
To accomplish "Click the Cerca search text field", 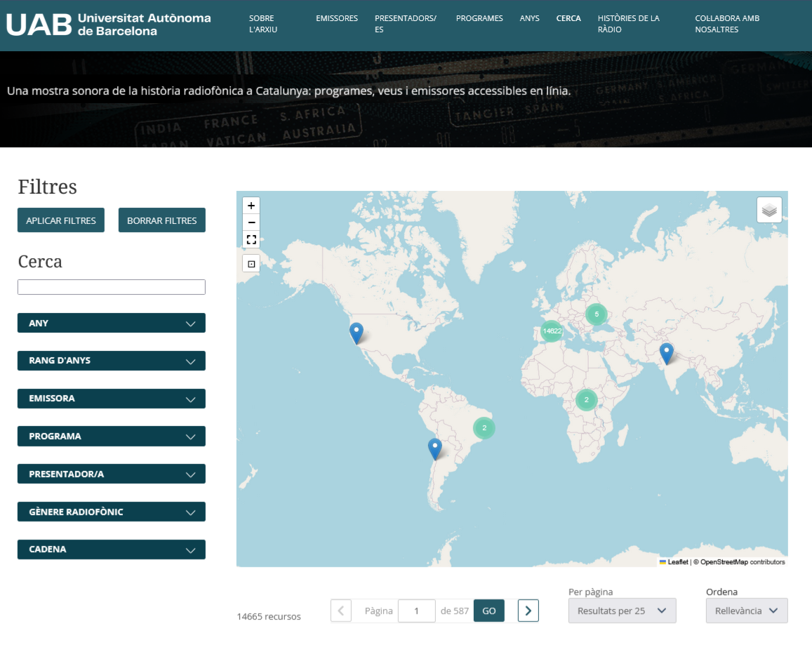I will click(x=111, y=287).
